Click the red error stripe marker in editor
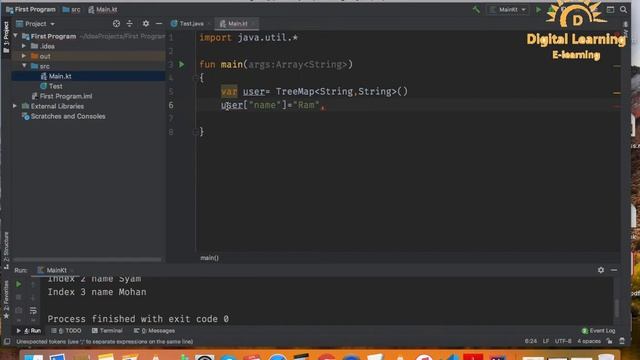640x360 pixels. 617,107
